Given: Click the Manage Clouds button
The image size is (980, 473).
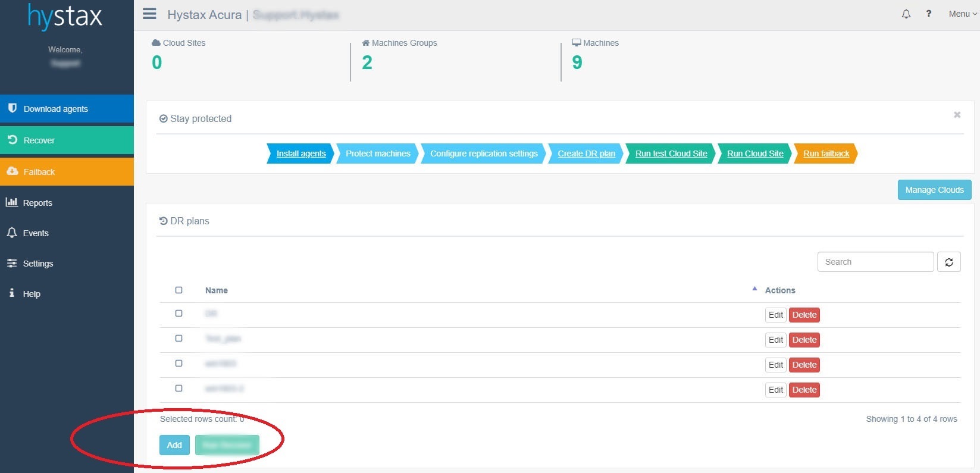Looking at the screenshot, I should pyautogui.click(x=935, y=190).
